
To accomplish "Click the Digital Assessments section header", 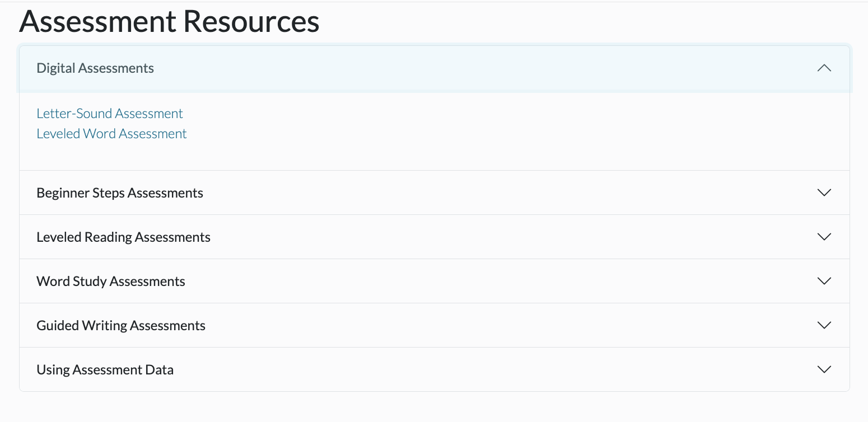I will pyautogui.click(x=435, y=68).
